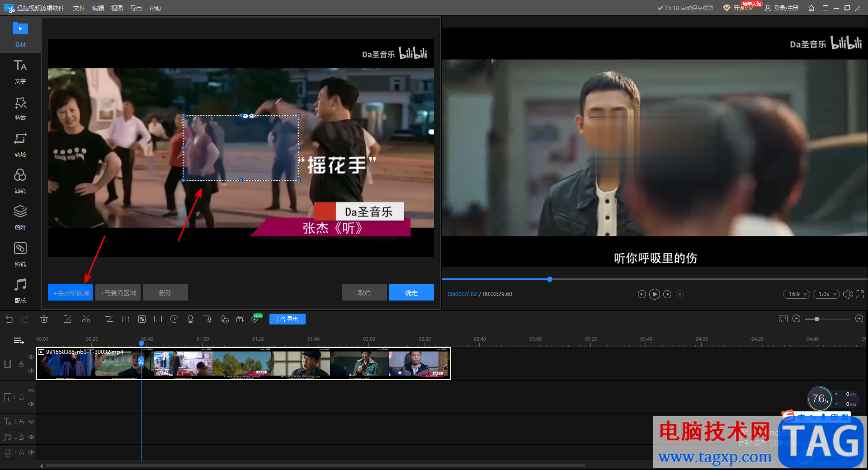
Task: Click the zoom-out magnifier on timeline
Action: pyautogui.click(x=797, y=319)
